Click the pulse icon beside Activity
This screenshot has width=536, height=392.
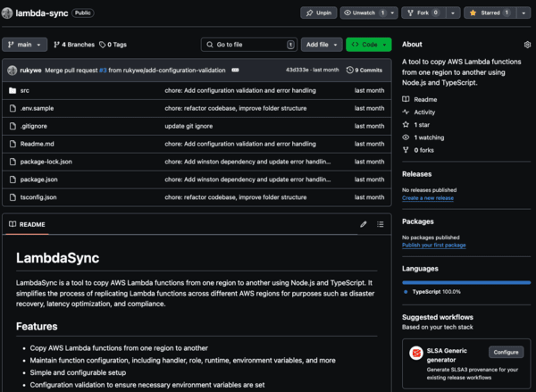(x=406, y=113)
